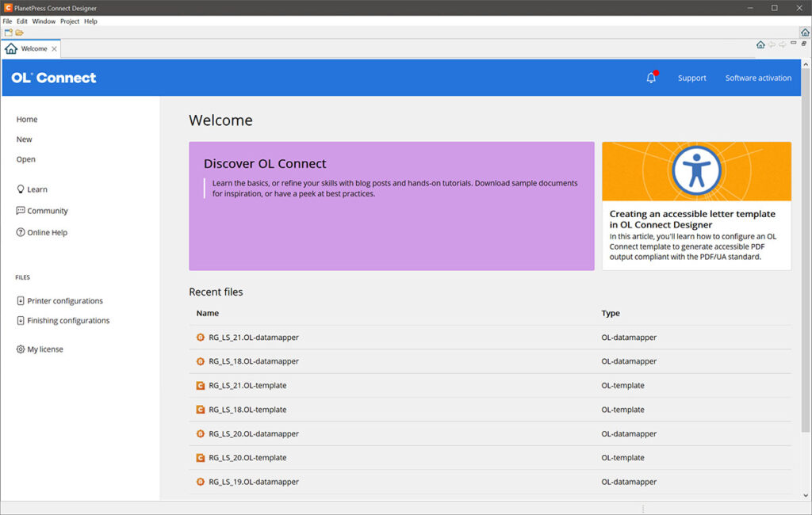Click the home icon in the top-right perspective bar
The image size is (812, 515).
pos(804,32)
